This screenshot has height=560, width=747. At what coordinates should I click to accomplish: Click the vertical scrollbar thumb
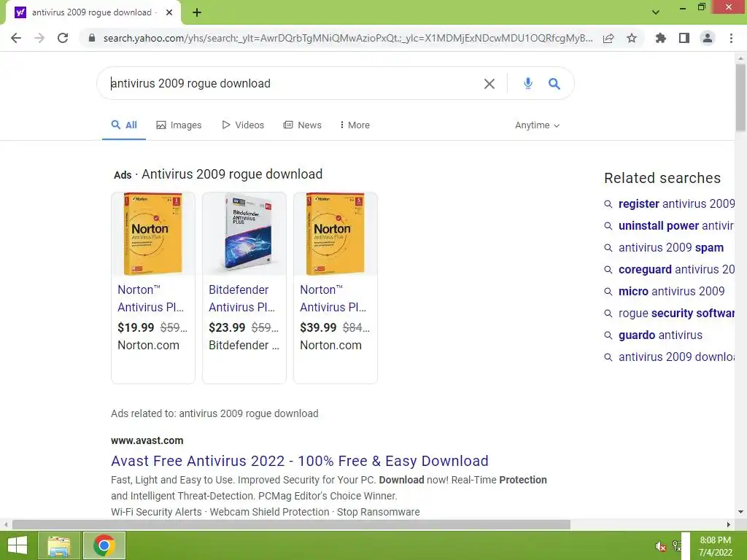740,97
